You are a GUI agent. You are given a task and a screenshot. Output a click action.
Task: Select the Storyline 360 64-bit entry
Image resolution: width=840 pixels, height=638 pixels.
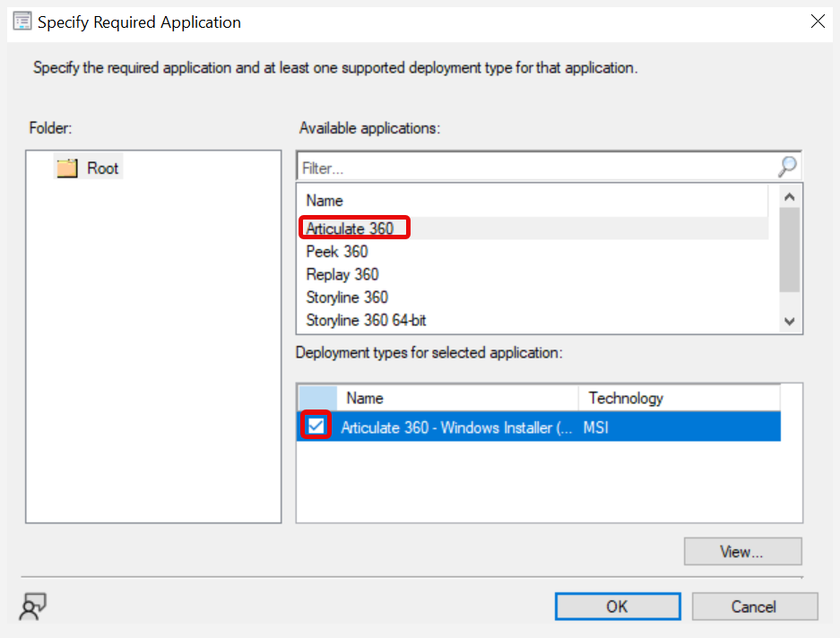click(x=366, y=320)
